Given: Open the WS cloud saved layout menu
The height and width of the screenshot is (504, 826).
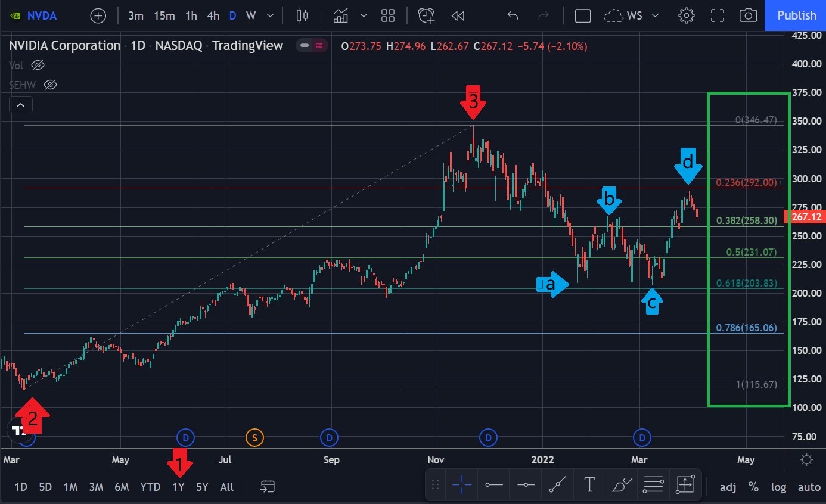Looking at the screenshot, I should 623,16.
